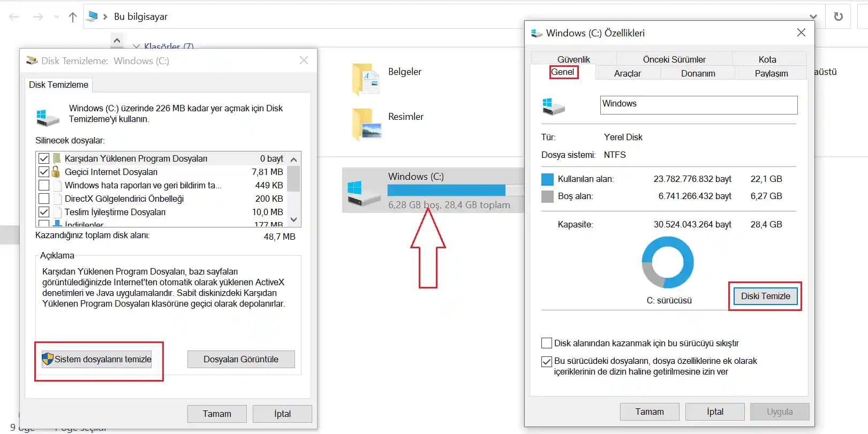Open the Güvenlik tab

[x=573, y=59]
